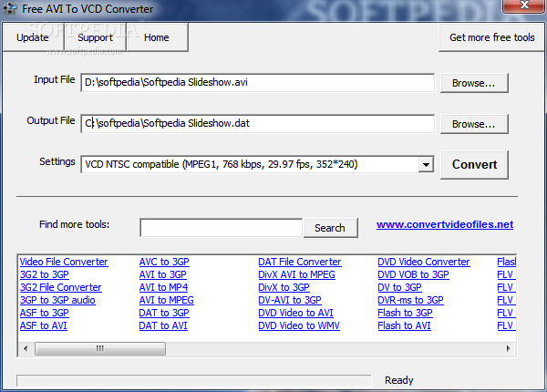547x392 pixels.
Task: Click the conversion progress bar
Action: point(193,381)
